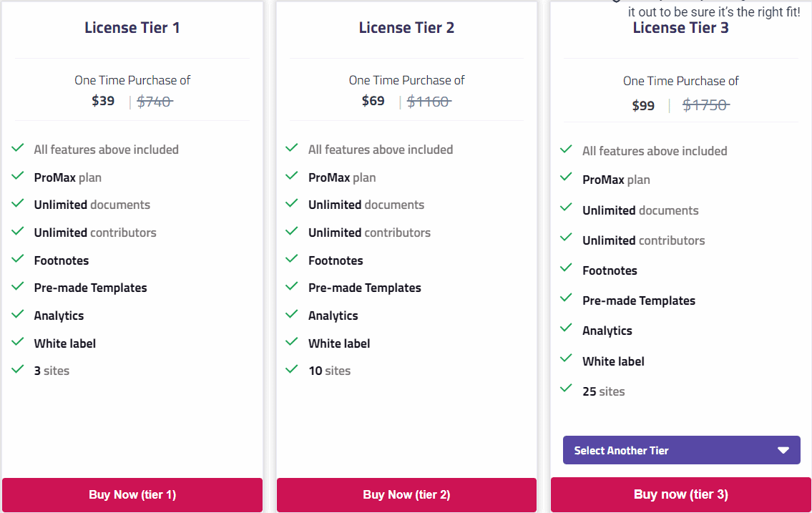Click the $39 price in Tier 1

103,101
